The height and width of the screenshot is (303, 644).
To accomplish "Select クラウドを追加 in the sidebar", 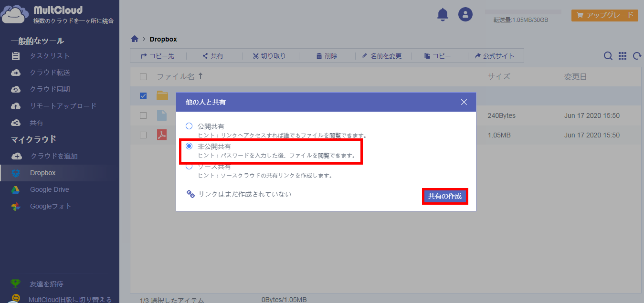I will coord(54,156).
